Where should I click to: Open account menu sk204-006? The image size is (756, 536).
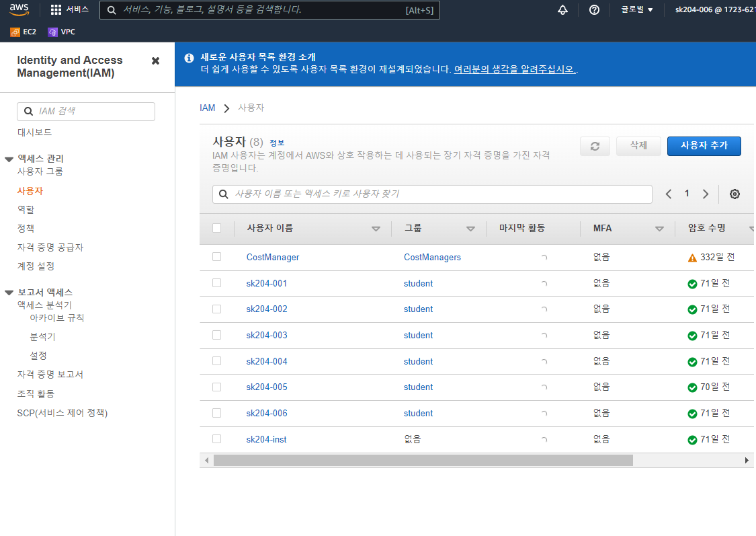pyautogui.click(x=715, y=9)
